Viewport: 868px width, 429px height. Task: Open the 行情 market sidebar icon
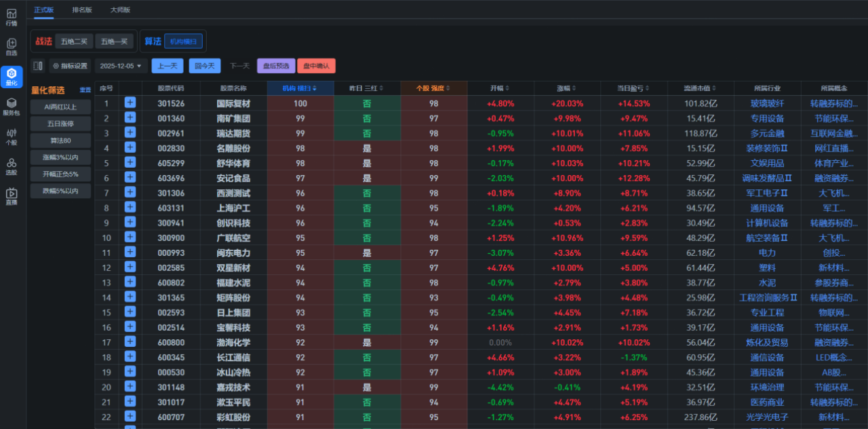(x=12, y=17)
